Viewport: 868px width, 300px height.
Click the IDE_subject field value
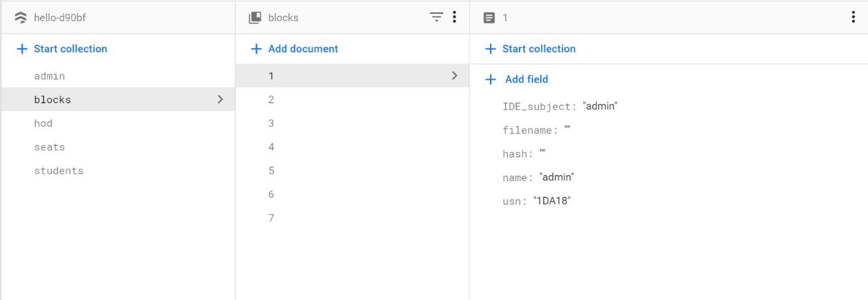(600, 106)
